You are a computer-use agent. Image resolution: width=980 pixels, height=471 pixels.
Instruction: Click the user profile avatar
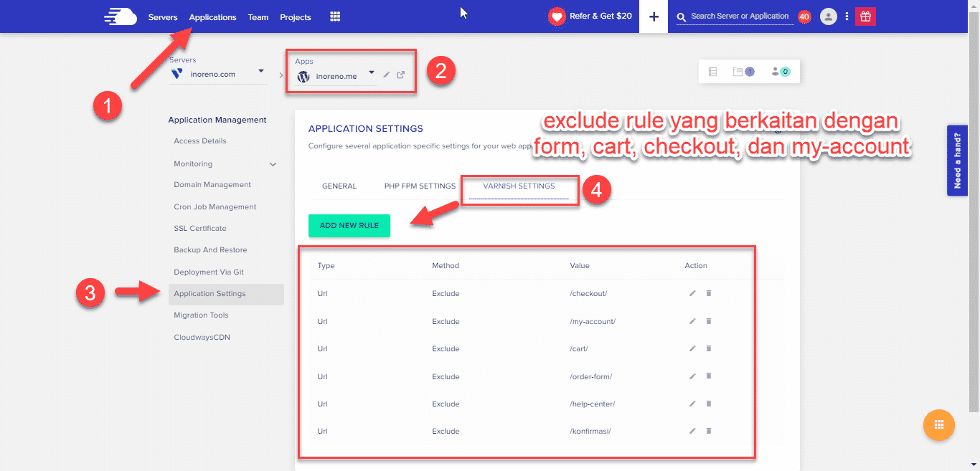[828, 16]
